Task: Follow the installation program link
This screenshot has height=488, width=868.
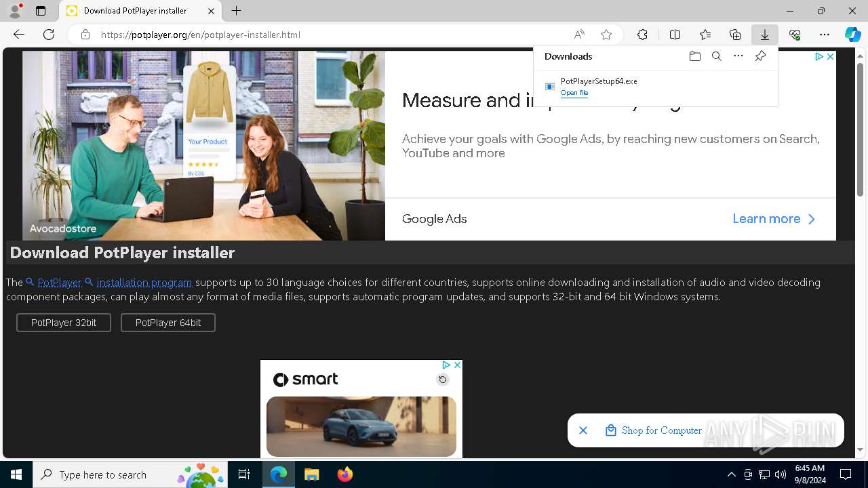Action: [144, 282]
